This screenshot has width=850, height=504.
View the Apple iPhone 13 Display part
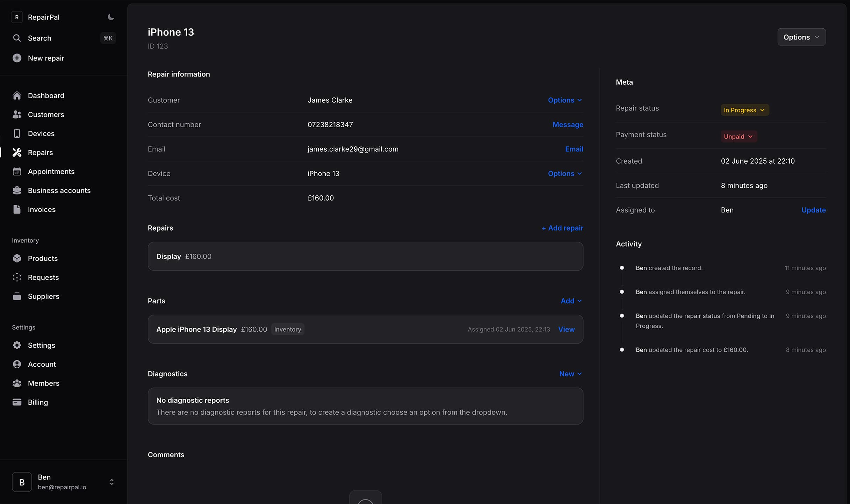(x=566, y=329)
